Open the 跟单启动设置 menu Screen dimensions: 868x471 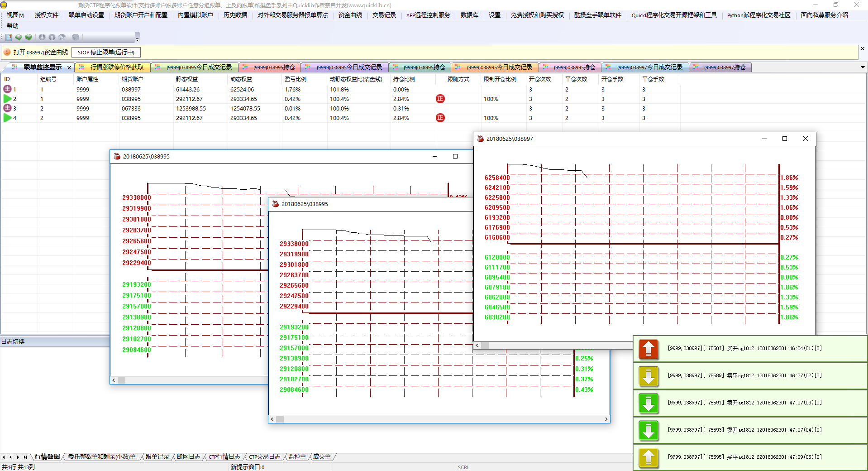click(86, 15)
